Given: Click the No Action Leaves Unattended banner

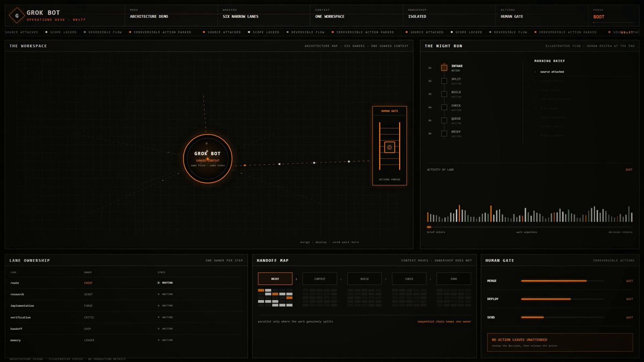Looking at the screenshot, I should tap(560, 342).
